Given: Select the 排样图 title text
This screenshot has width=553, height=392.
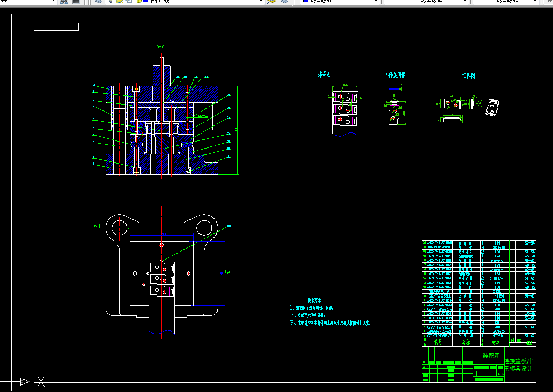Looking at the screenshot, I should (324, 75).
